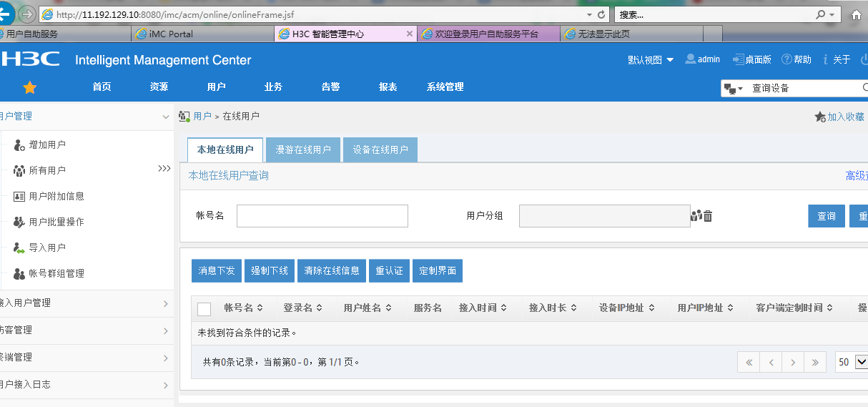
Task: Click the admin user icon
Action: click(690, 59)
